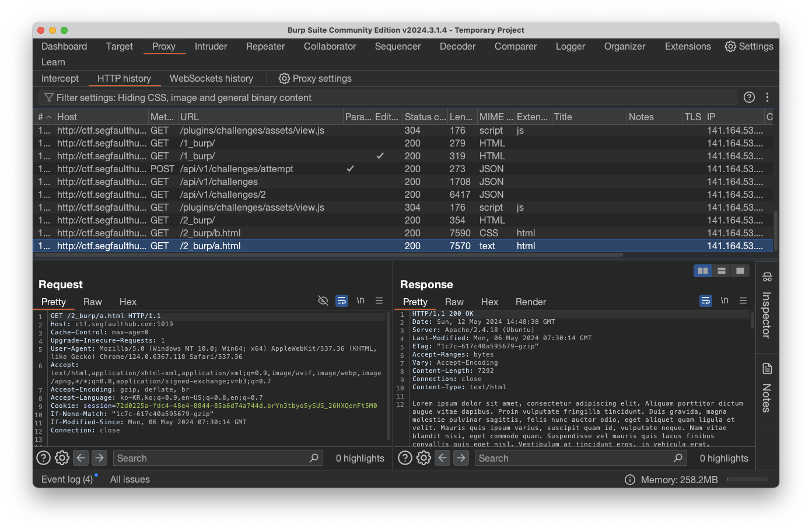
Task: Switch to top-bottom split layout
Action: point(722,271)
